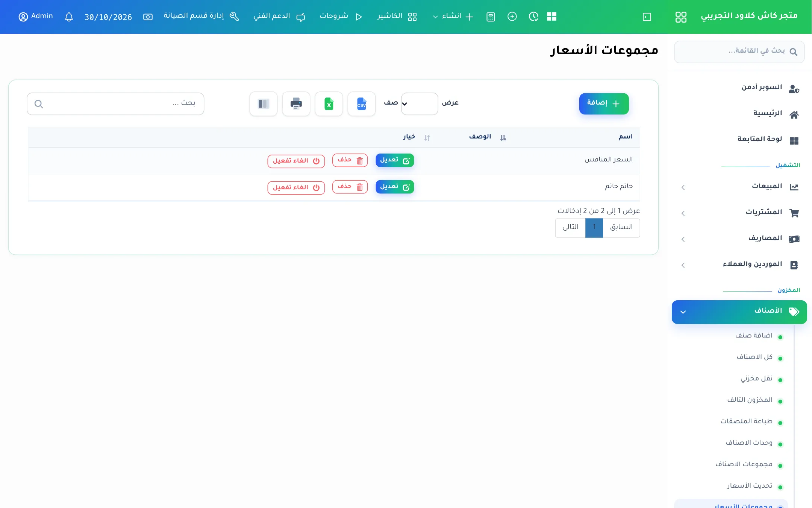Click the four-squares grid icon in top bar

[x=551, y=17]
